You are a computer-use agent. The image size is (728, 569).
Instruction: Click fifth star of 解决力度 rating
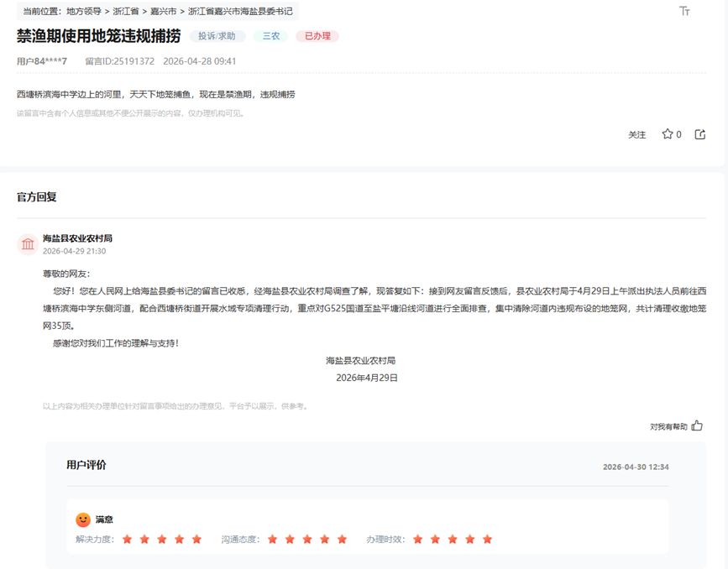click(196, 539)
